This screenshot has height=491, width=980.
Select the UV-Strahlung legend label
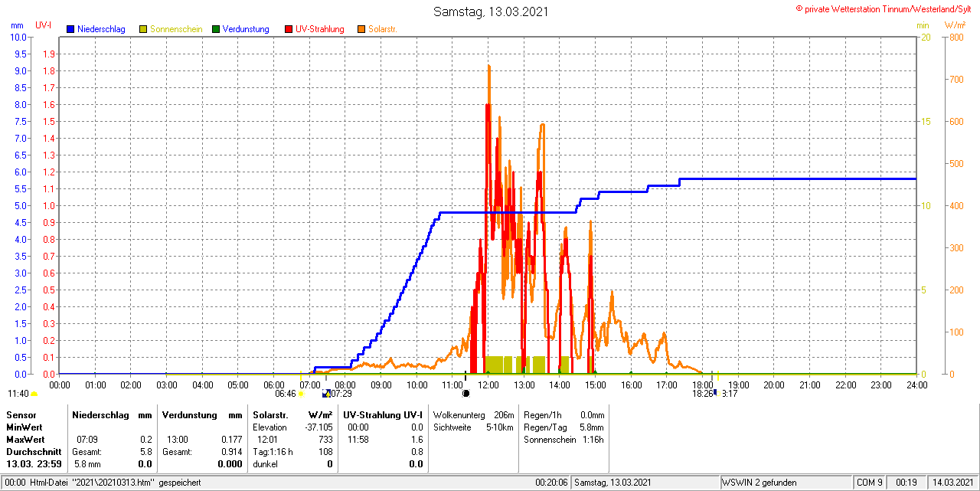point(320,29)
